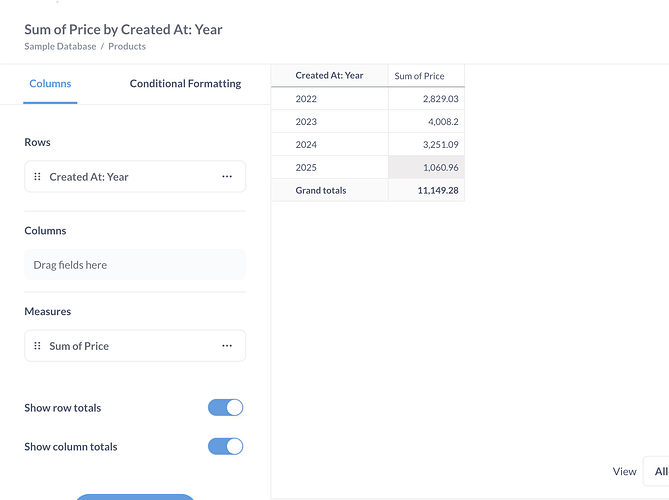This screenshot has height=500, width=669.
Task: Click the Grand totals row label
Action: [x=321, y=191]
